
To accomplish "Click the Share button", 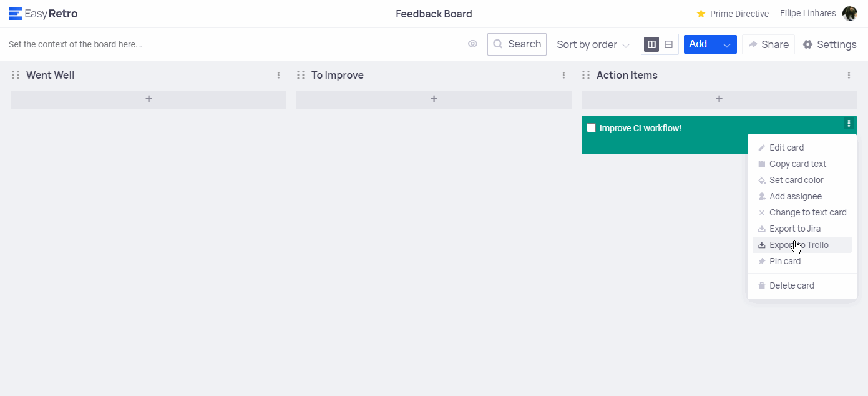I will (768, 44).
